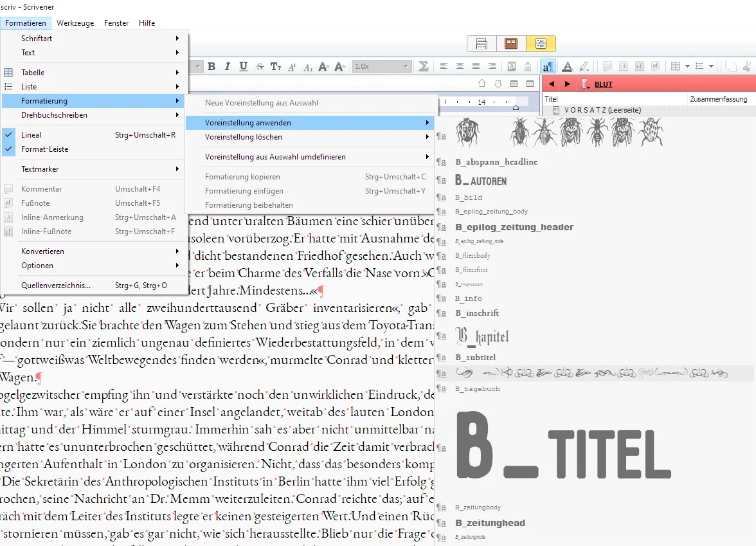Click the underline icon in format bar

coord(243,66)
